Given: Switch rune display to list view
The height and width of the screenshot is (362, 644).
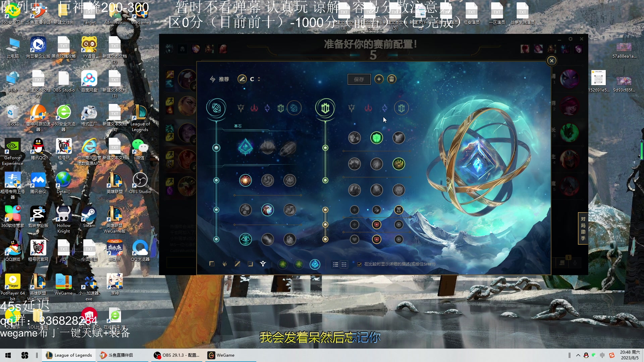Looking at the screenshot, I should [335, 264].
